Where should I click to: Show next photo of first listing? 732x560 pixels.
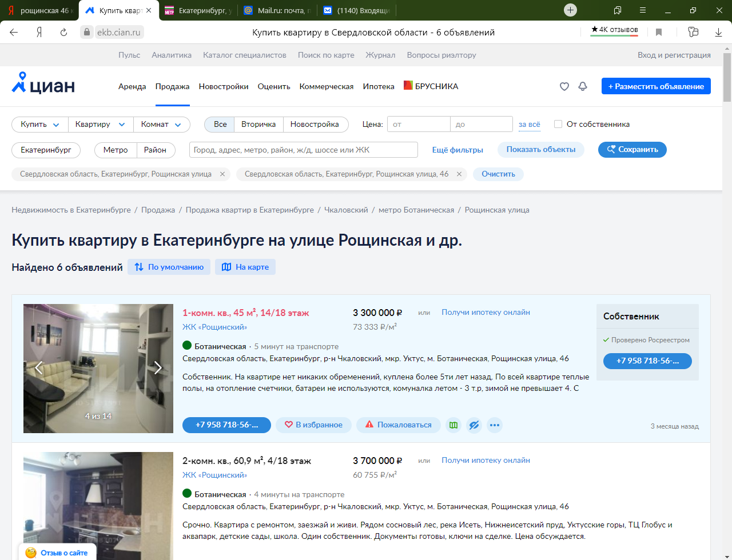tap(158, 368)
